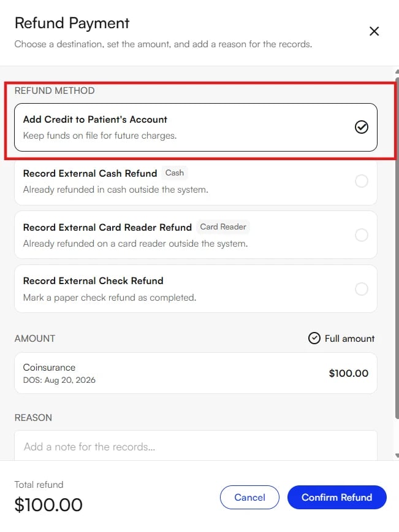The image size is (399, 532).
Task: Click 'Keep funds on file for future charges.'
Action: click(x=100, y=136)
